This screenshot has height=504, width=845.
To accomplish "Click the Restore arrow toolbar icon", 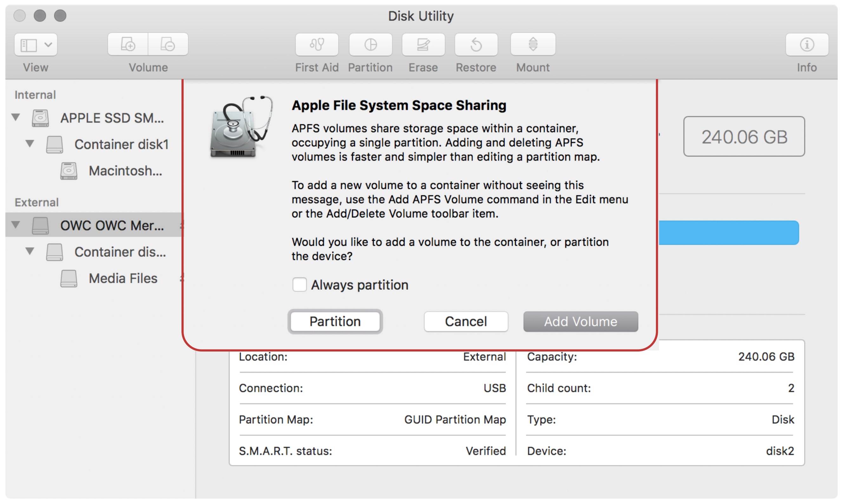I will coord(476,44).
